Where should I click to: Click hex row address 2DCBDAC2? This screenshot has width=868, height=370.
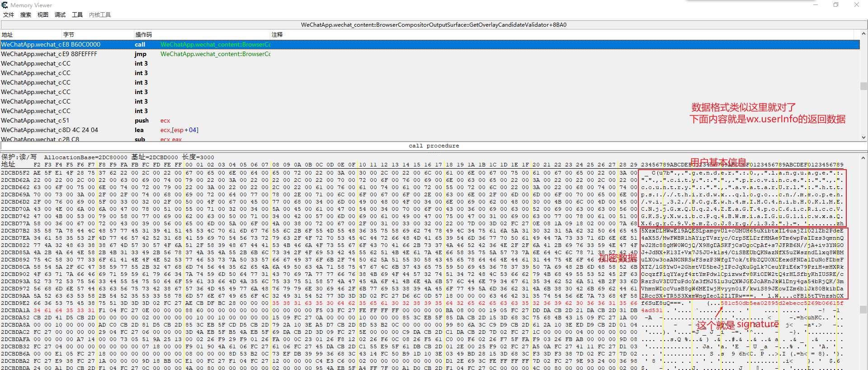(x=15, y=332)
